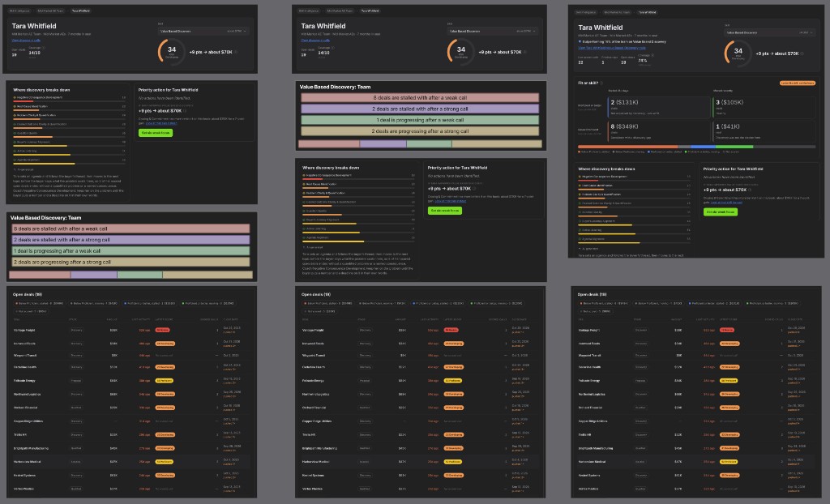Click the '1 ($41K)' deal card in Fit or skill
The height and width of the screenshot is (504, 830).
(x=764, y=132)
